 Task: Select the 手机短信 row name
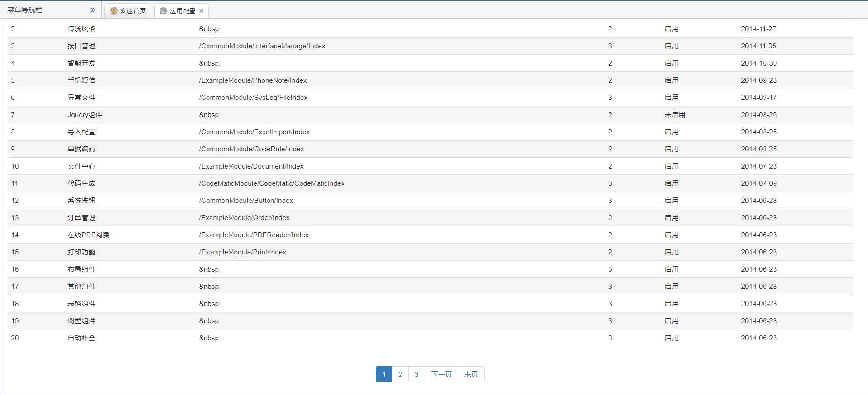[81, 80]
